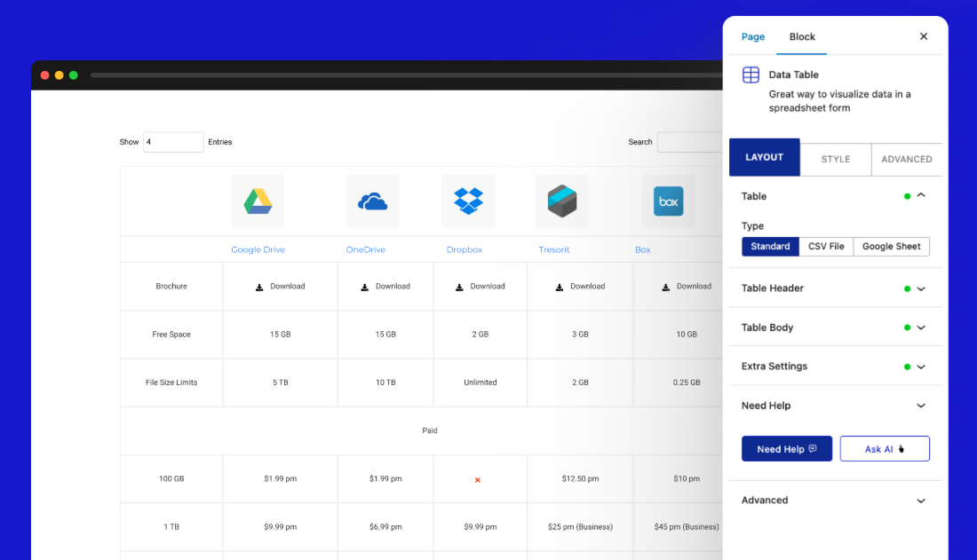Image resolution: width=977 pixels, height=560 pixels.
Task: Open the OneDrive header link
Action: point(366,249)
